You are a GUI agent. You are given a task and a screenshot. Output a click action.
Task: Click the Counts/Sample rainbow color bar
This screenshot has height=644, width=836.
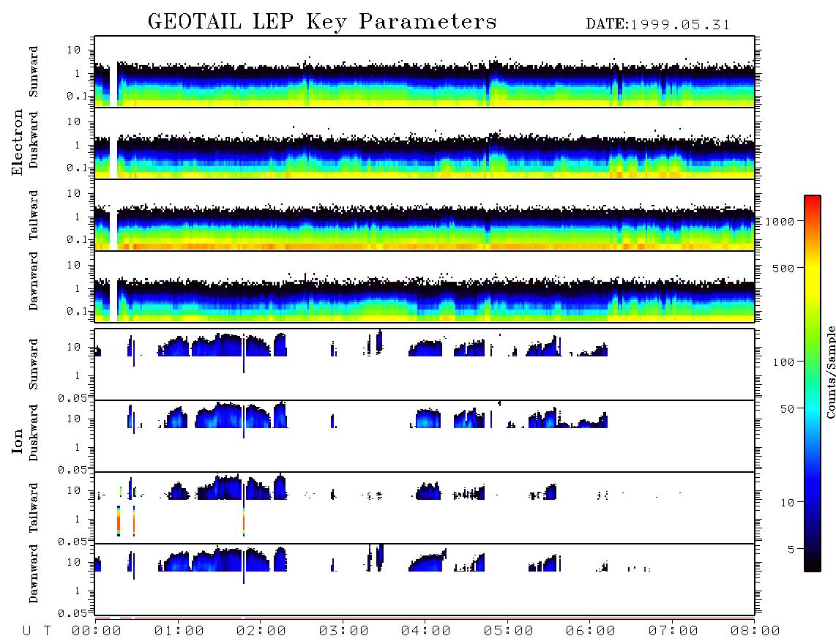(x=813, y=383)
